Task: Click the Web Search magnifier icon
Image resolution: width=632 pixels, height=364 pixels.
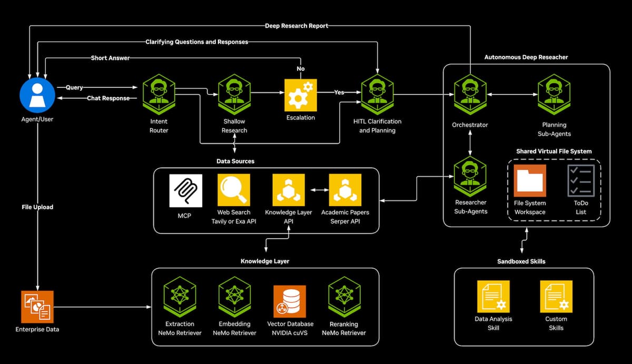Action: click(x=234, y=190)
